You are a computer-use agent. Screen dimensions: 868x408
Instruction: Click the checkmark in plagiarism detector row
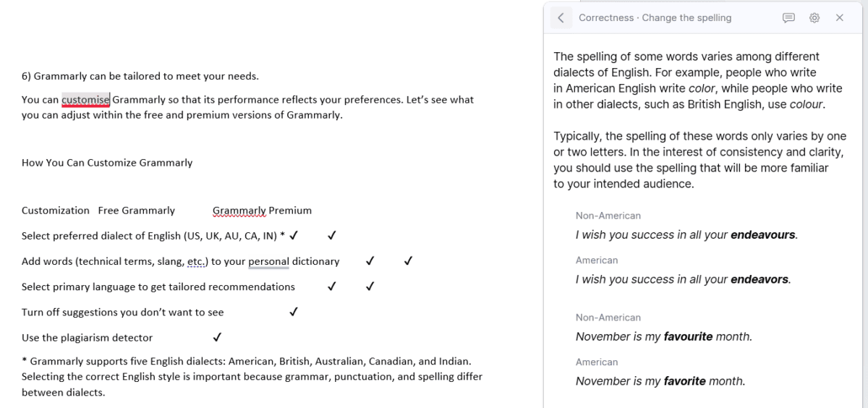pyautogui.click(x=217, y=338)
